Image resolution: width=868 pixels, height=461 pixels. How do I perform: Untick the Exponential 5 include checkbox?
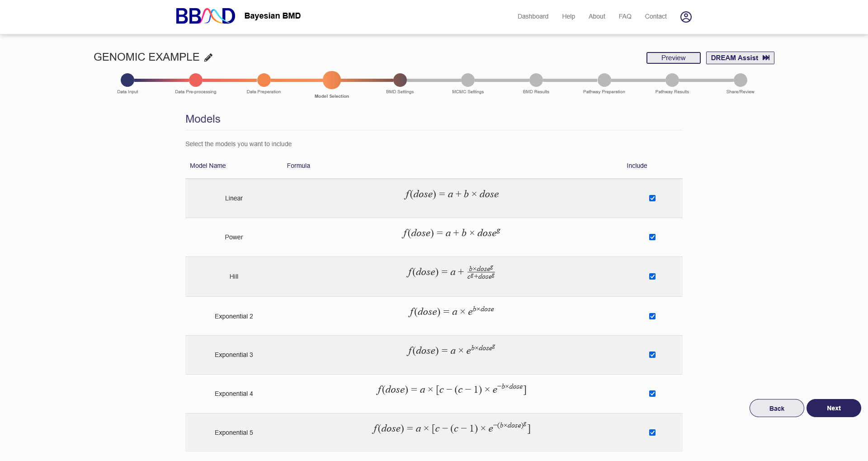652,432
